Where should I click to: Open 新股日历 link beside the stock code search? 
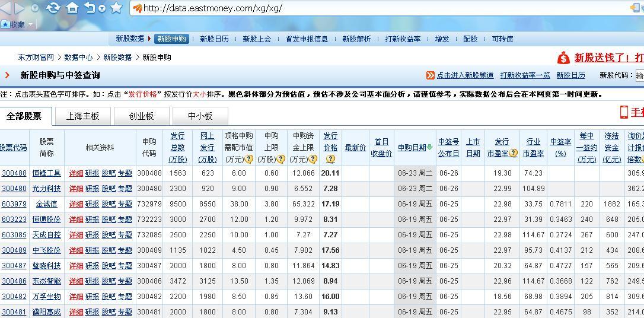(571, 75)
